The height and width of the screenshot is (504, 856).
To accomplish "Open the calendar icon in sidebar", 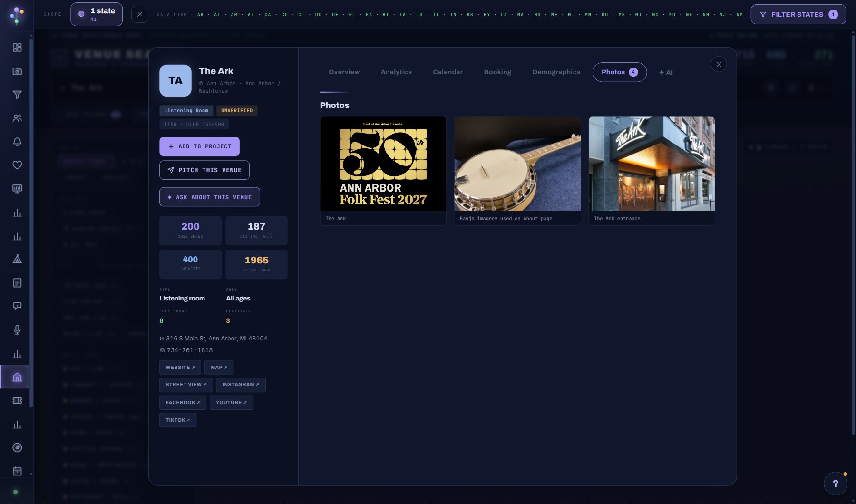I will tap(17, 471).
